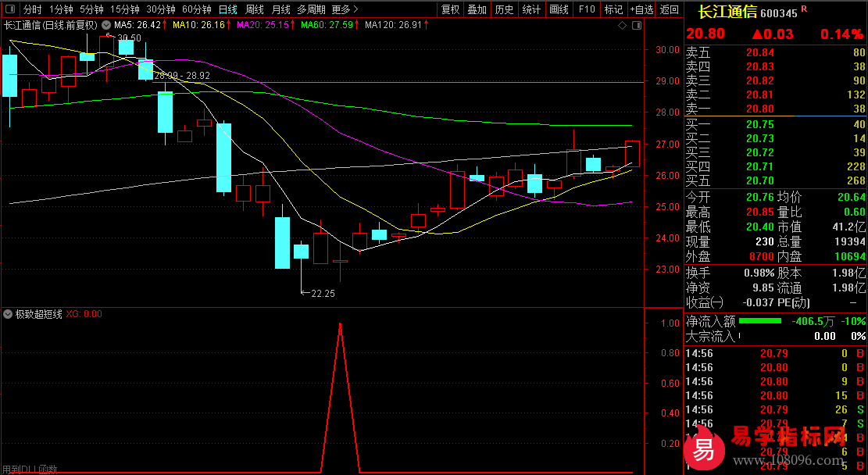Click the spike peak in indicator chart
868x475 pixels.
point(340,324)
